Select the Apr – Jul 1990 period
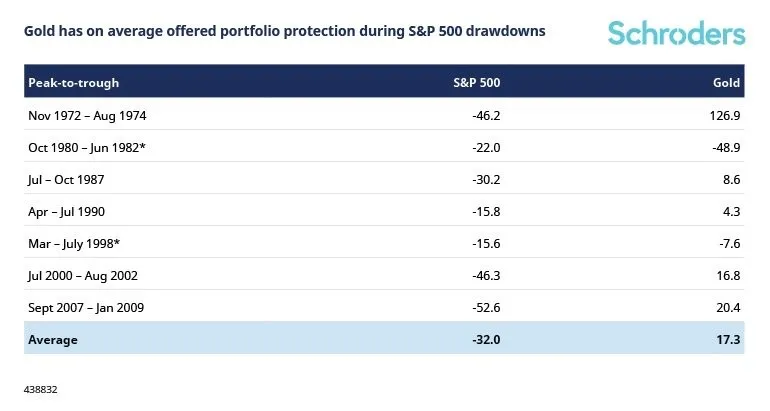The image size is (770, 411). tap(66, 211)
